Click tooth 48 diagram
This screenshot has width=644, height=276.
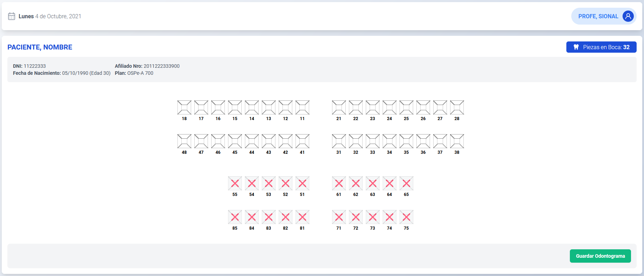184,141
